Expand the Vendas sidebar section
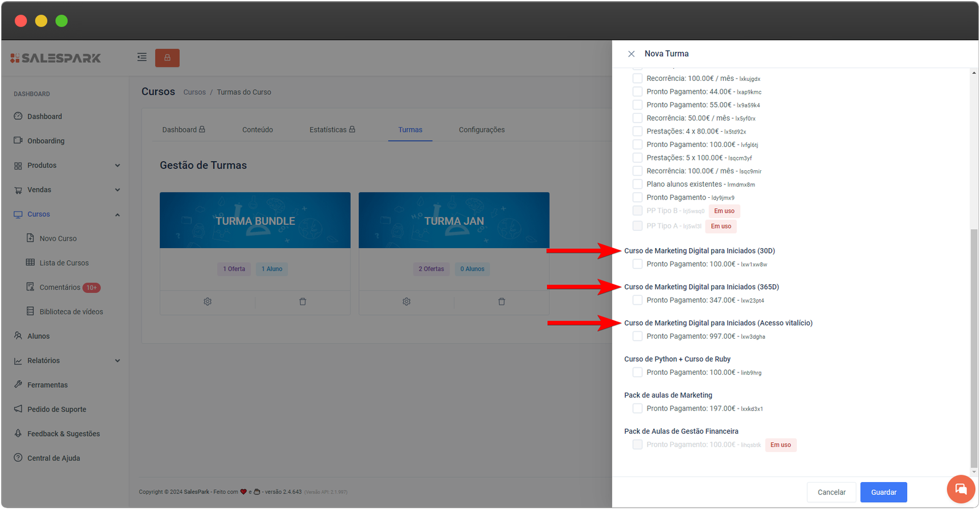 (x=67, y=190)
